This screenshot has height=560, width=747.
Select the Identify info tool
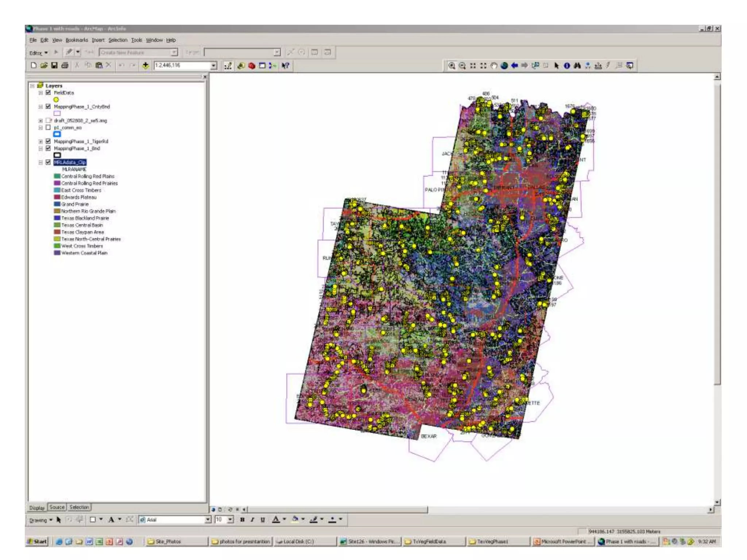566,66
